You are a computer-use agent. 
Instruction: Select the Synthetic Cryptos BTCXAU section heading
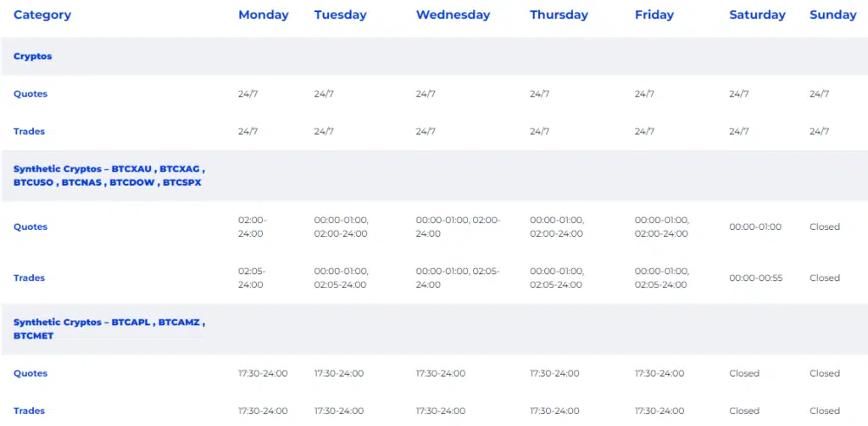click(x=109, y=176)
